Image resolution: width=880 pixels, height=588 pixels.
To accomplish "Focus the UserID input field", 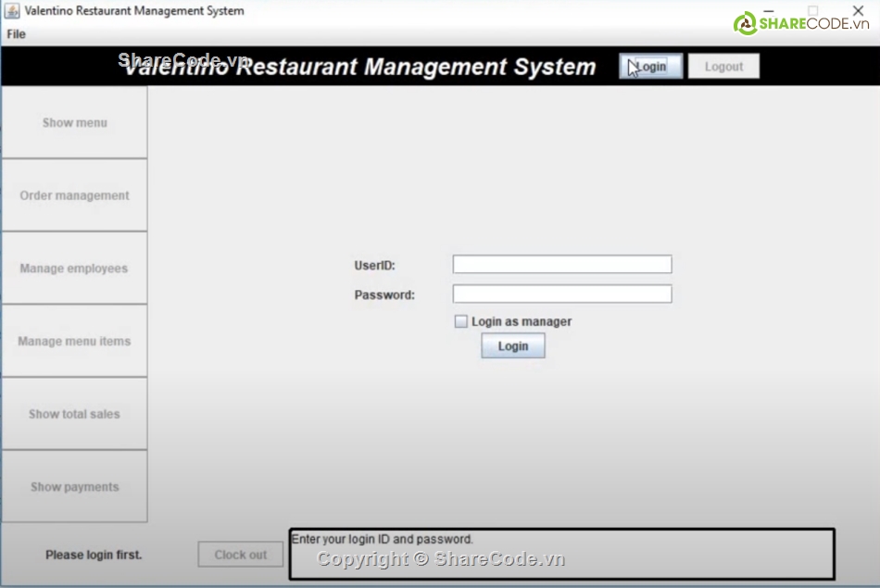I will tap(561, 264).
